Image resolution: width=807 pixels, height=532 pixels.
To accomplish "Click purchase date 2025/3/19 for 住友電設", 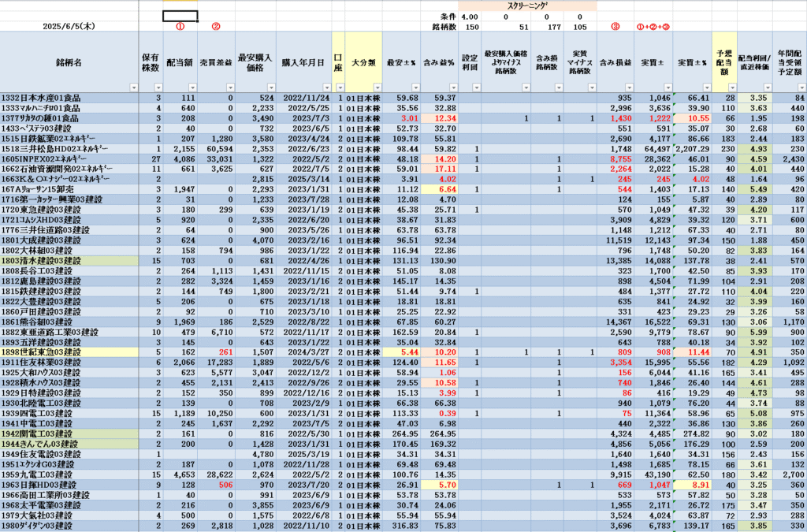I will [x=304, y=454].
